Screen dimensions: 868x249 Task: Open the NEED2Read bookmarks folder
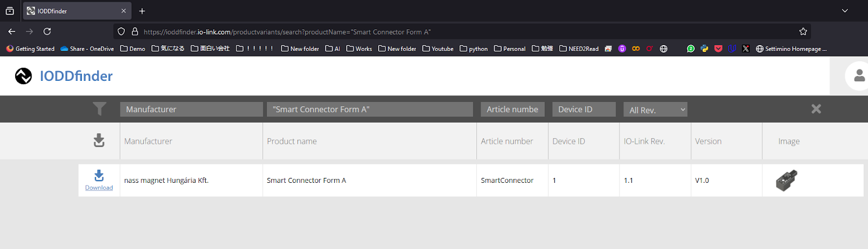[579, 49]
